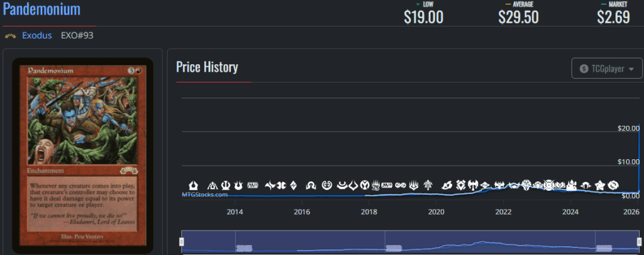Select the $19.00 low price value
Viewport: 644px width, 255px height.
423,17
